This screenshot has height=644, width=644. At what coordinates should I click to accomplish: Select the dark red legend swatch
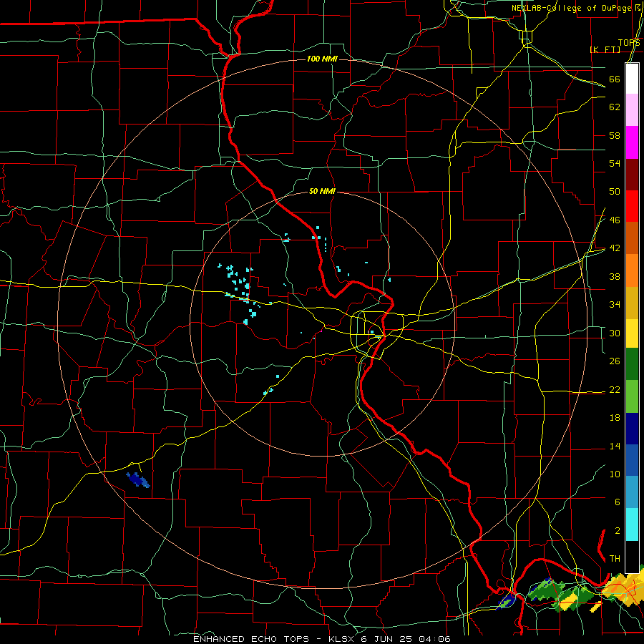(632, 174)
